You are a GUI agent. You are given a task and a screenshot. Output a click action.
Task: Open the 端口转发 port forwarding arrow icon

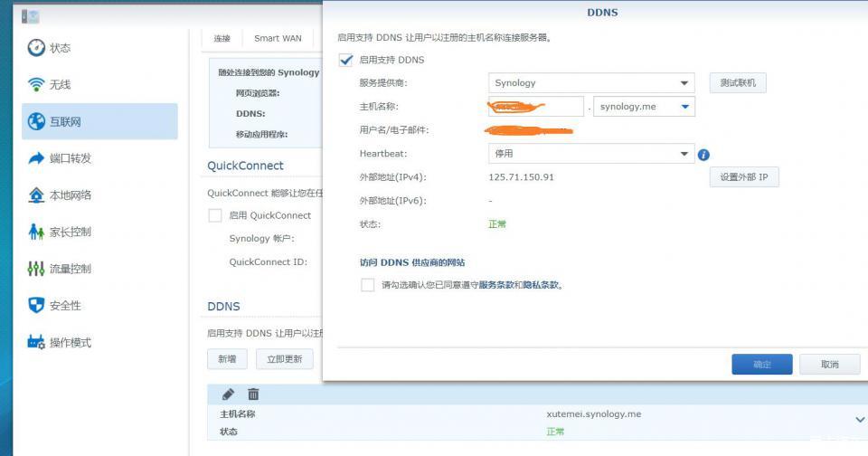click(x=36, y=158)
